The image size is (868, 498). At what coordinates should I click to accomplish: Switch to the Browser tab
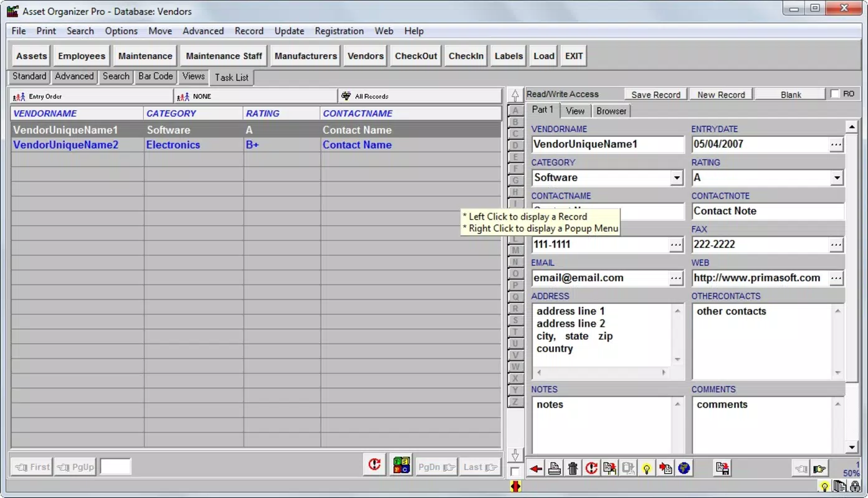pyautogui.click(x=611, y=111)
